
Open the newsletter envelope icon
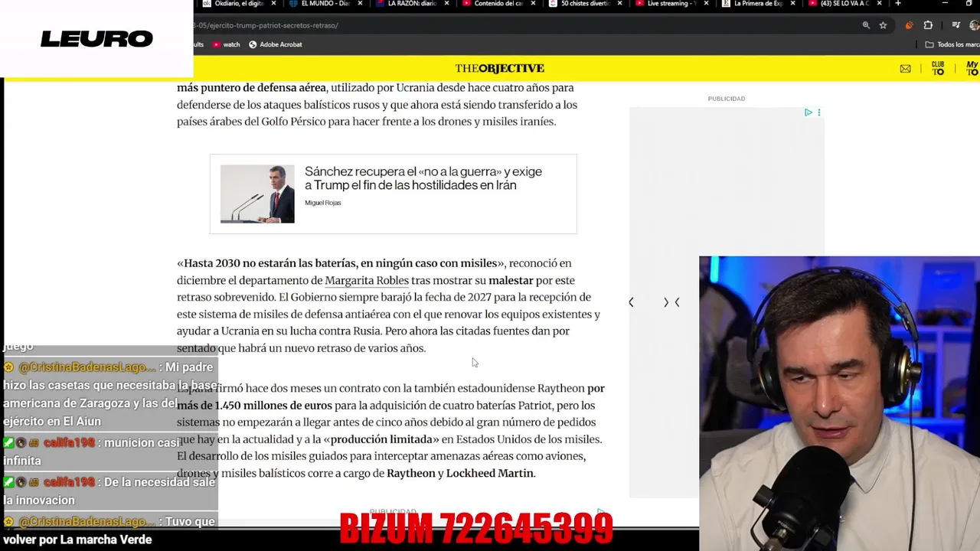pyautogui.click(x=906, y=69)
